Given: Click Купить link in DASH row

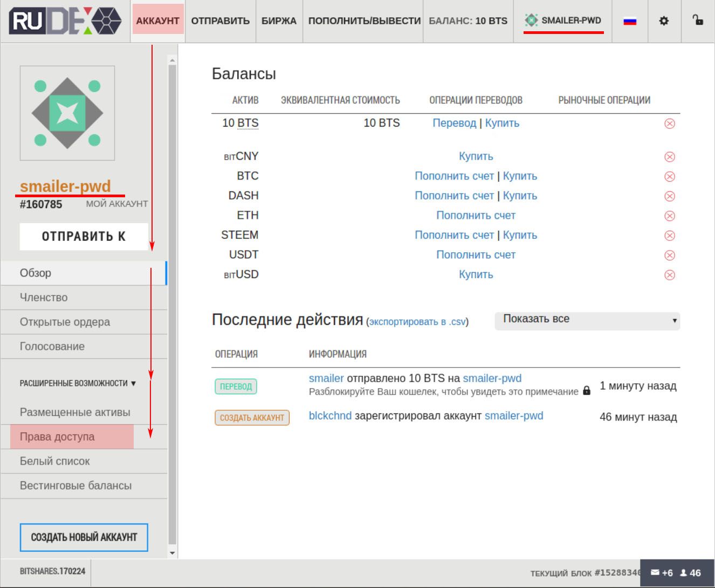Looking at the screenshot, I should coord(520,196).
